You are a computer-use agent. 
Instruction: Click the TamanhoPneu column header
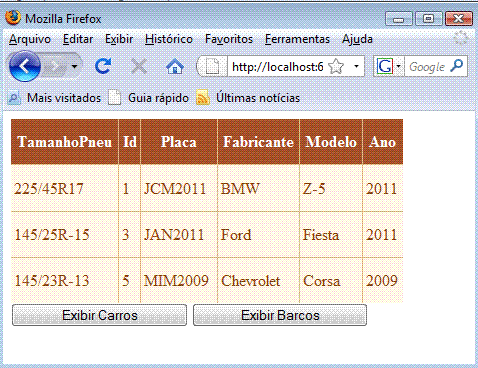click(x=65, y=142)
